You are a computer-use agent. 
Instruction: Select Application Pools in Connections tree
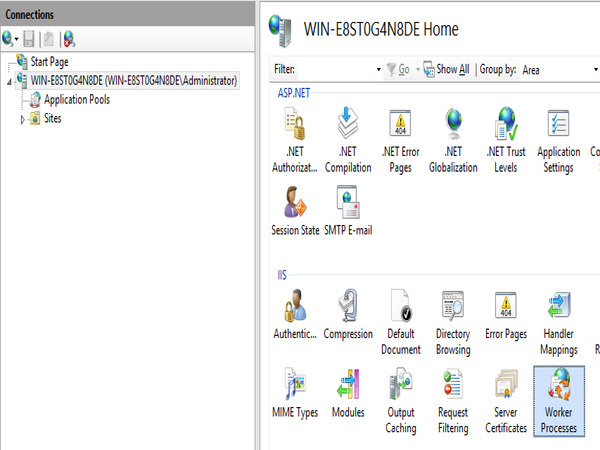click(x=76, y=99)
